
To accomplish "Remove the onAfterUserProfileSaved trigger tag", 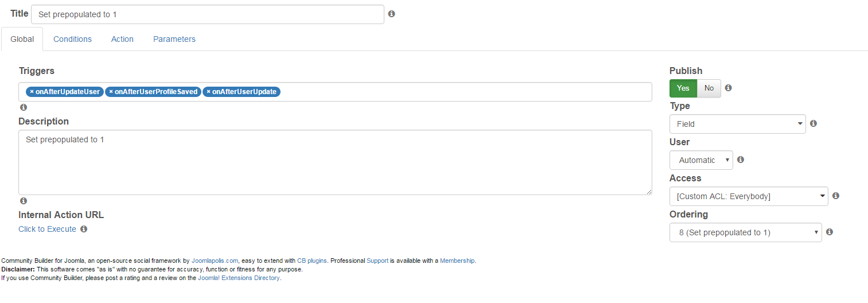I will pos(111,92).
